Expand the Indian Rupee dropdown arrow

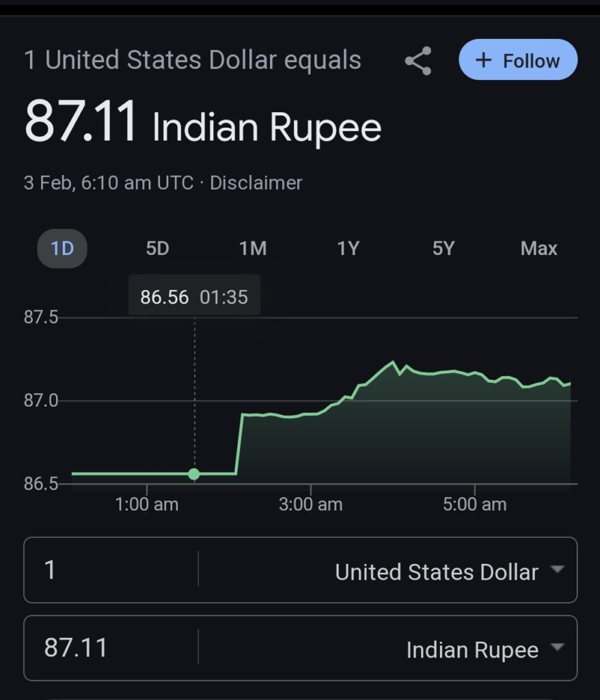558,647
